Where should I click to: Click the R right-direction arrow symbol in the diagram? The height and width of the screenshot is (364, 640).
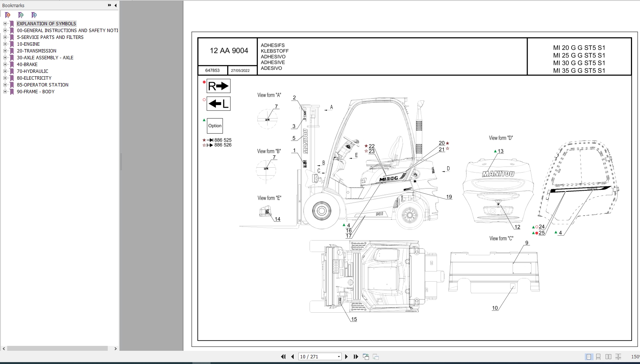pyautogui.click(x=218, y=86)
